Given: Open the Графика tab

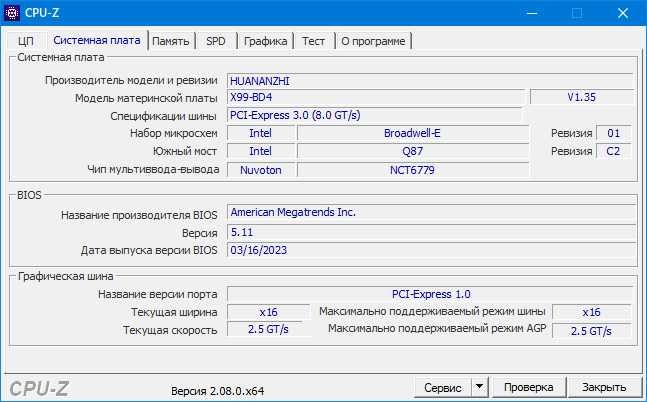Looking at the screenshot, I should [265, 41].
